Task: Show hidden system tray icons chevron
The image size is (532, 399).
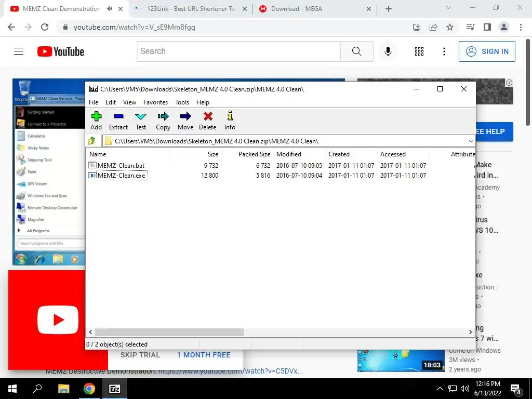Action: pos(440,389)
